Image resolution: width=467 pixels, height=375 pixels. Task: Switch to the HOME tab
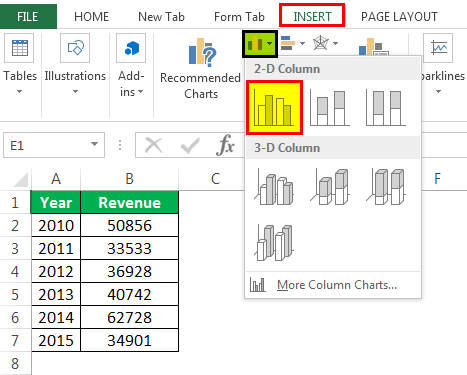point(91,17)
